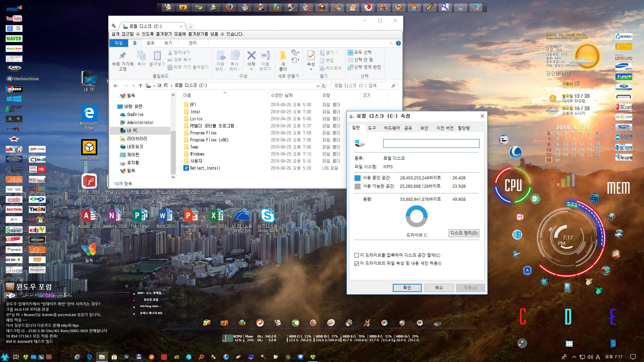This screenshot has height=362, width=644.
Task: Click the Explorer help question-mark icon
Action: coord(398,43)
